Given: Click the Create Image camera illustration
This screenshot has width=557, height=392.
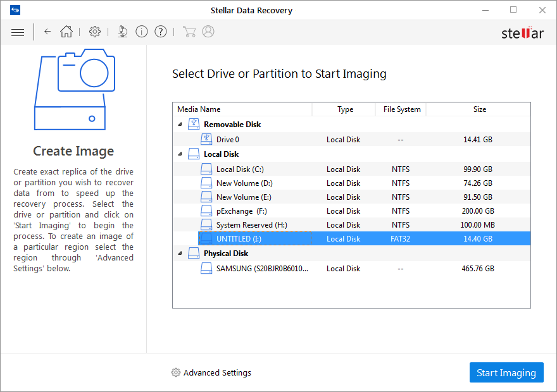Looking at the screenshot, I should click(75, 89).
